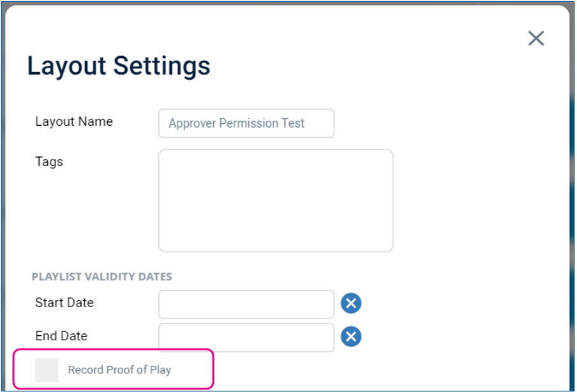The image size is (577, 392).
Task: Close the Layout Settings dialog with X
Action: (536, 38)
